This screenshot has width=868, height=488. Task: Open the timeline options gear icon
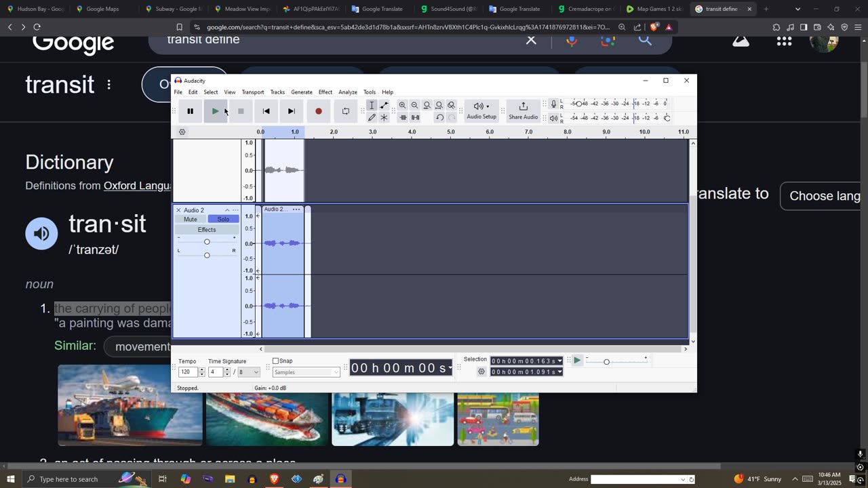[x=182, y=132]
